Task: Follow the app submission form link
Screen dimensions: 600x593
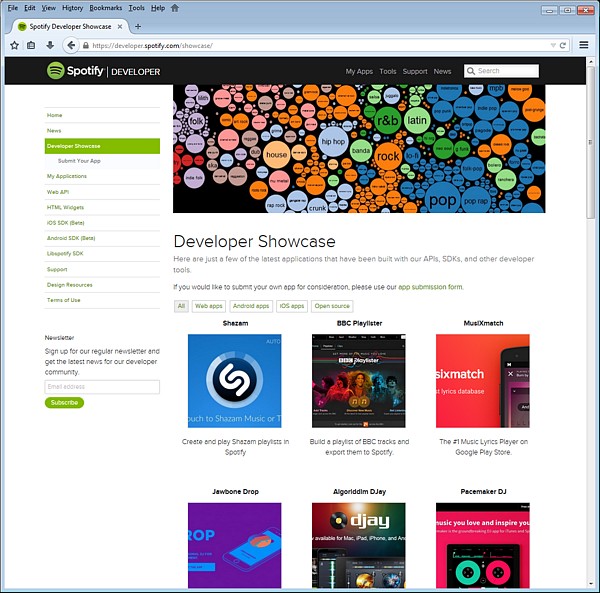Action: point(430,287)
